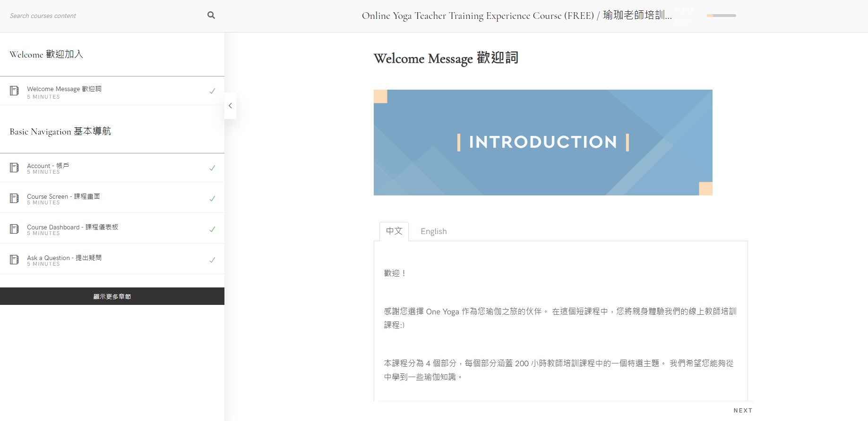Viewport: 868px width, 421px height.
Task: Click the Ask a Question lesson document icon
Action: pos(15,259)
